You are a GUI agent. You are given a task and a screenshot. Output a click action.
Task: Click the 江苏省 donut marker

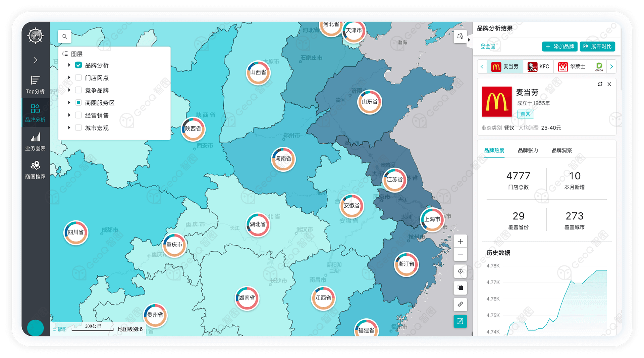[x=394, y=180]
